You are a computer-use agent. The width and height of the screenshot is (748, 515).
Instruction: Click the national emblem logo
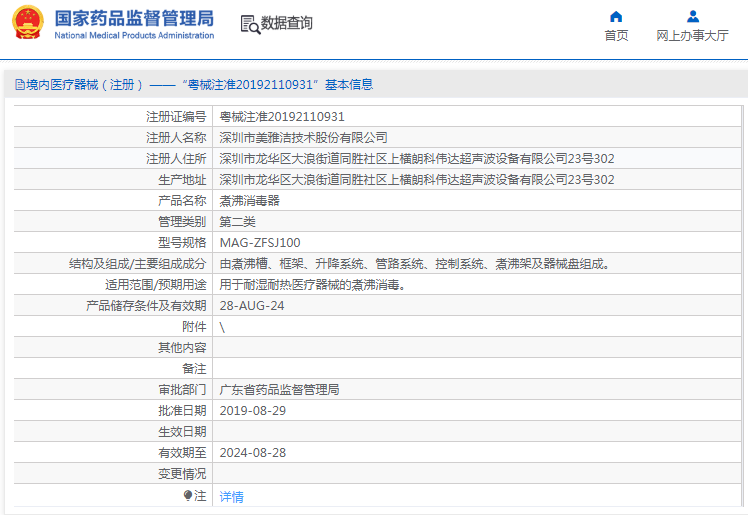click(28, 24)
